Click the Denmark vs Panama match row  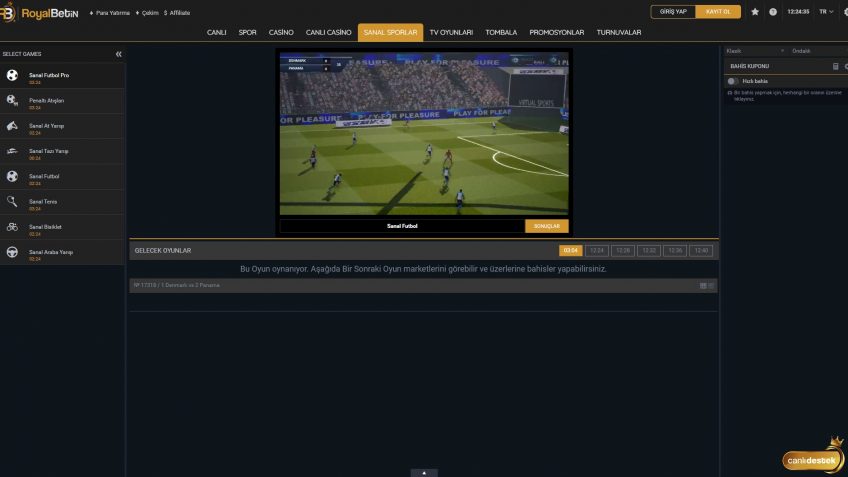[423, 286]
